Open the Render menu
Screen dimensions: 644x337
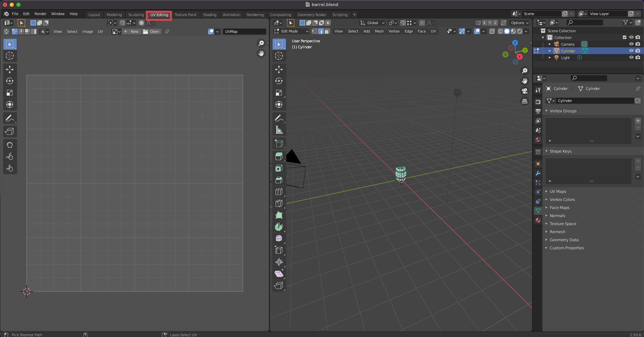pos(40,14)
